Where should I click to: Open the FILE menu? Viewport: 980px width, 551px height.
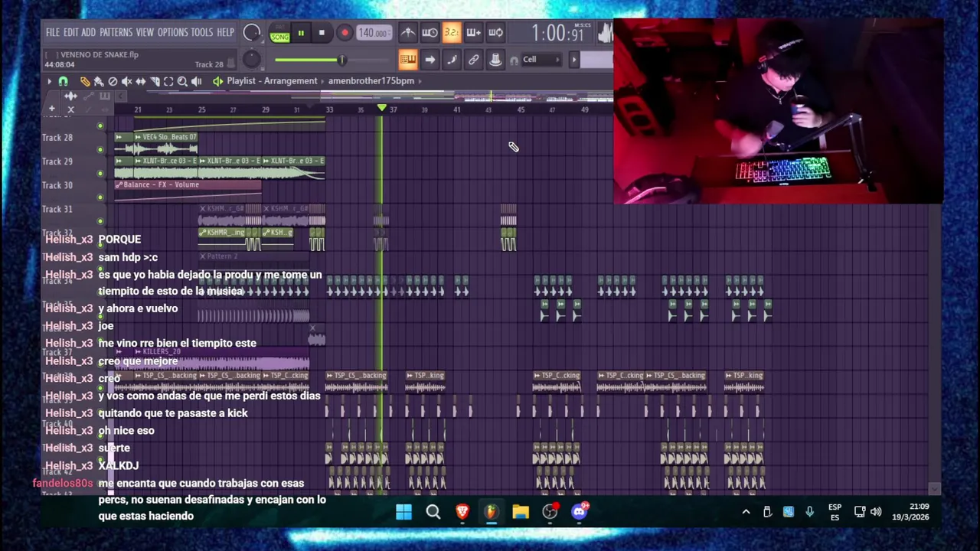52,33
